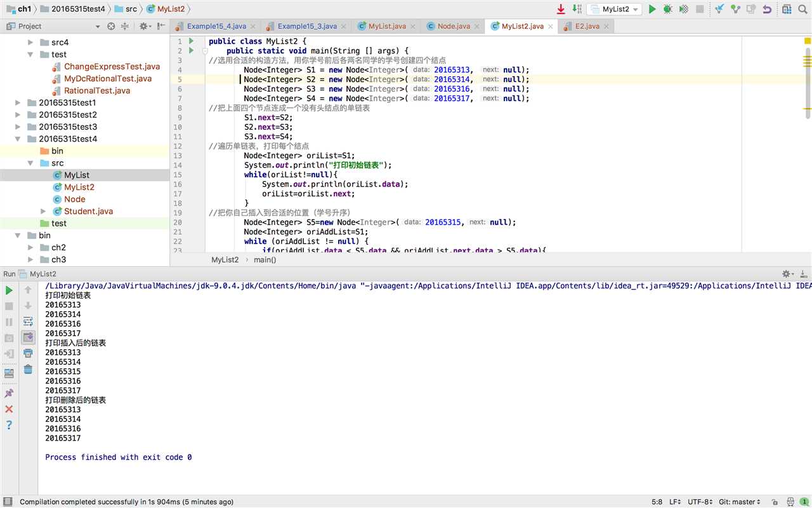This screenshot has height=508, width=812.
Task: Click the red download arrow toolbar icon
Action: pyautogui.click(x=561, y=9)
